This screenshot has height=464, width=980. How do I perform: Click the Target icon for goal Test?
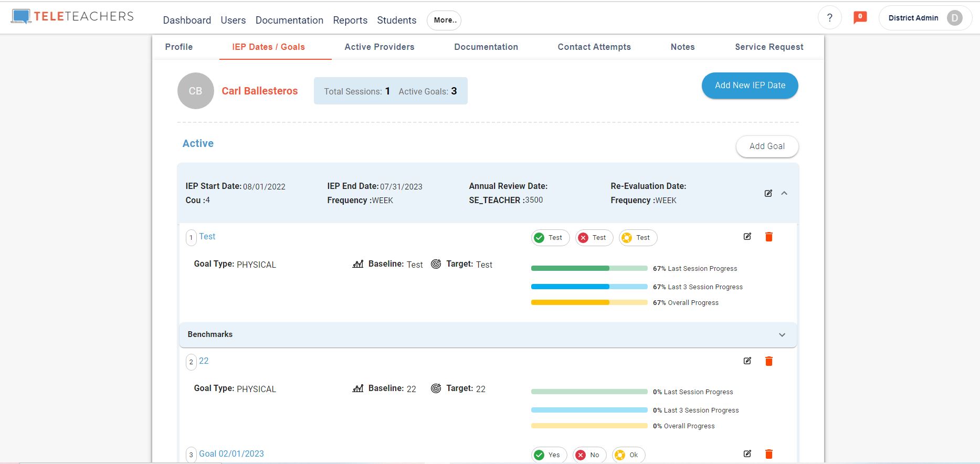(x=436, y=264)
